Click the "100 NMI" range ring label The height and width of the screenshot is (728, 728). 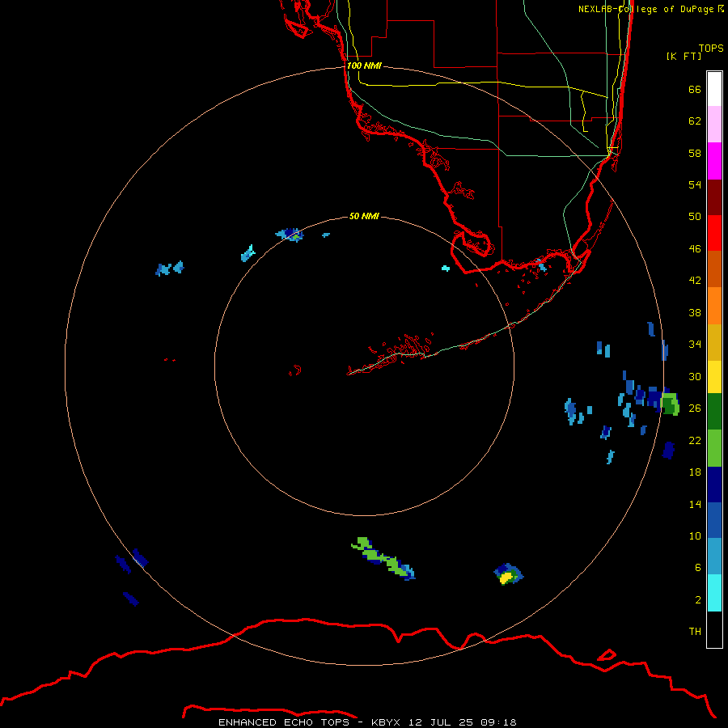364,66
